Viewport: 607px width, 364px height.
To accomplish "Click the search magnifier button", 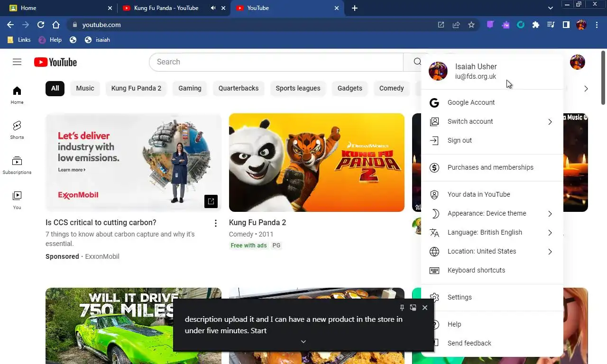I will pyautogui.click(x=417, y=62).
